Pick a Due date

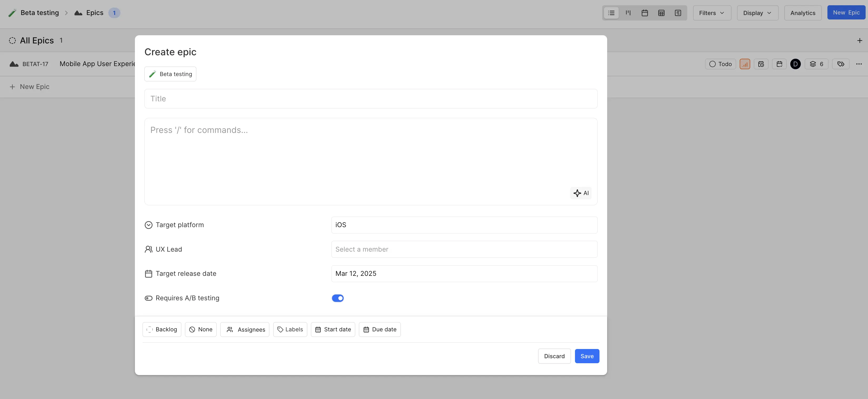[380, 329]
